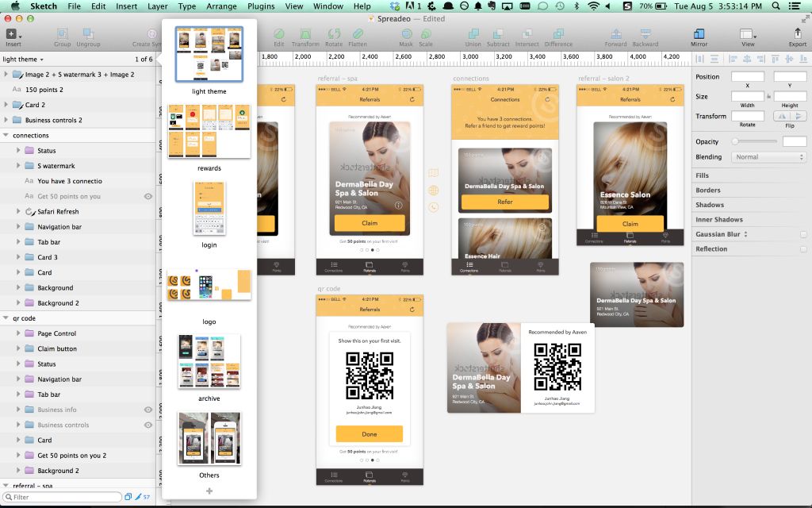This screenshot has width=812, height=508.
Task: Adjust the Opacity slider
Action: point(756,141)
